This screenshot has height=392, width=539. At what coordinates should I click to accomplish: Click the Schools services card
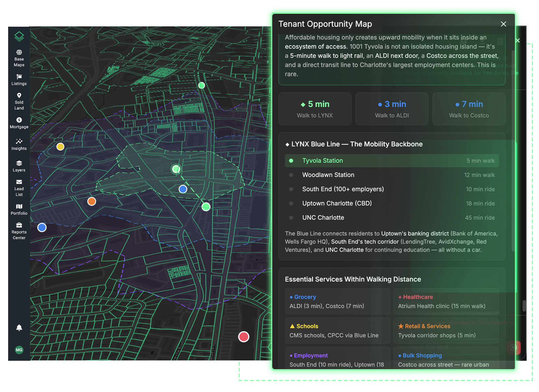[x=338, y=331]
